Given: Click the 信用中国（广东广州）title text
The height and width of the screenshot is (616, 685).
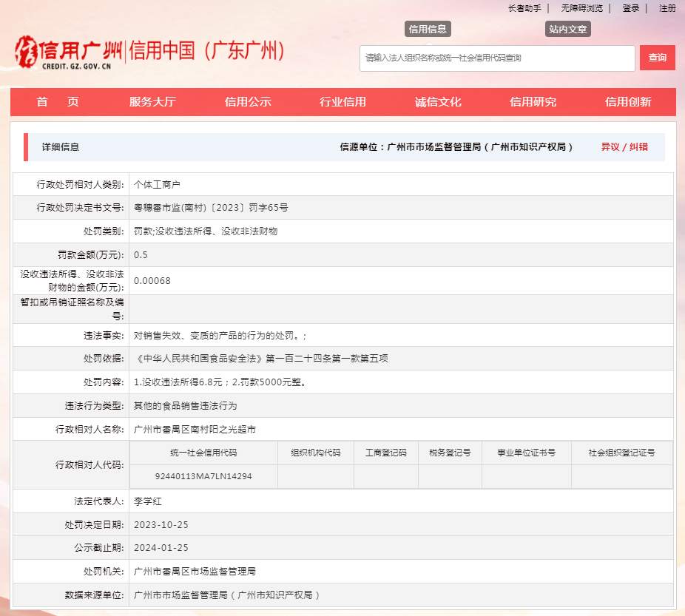Looking at the screenshot, I should tap(207, 50).
